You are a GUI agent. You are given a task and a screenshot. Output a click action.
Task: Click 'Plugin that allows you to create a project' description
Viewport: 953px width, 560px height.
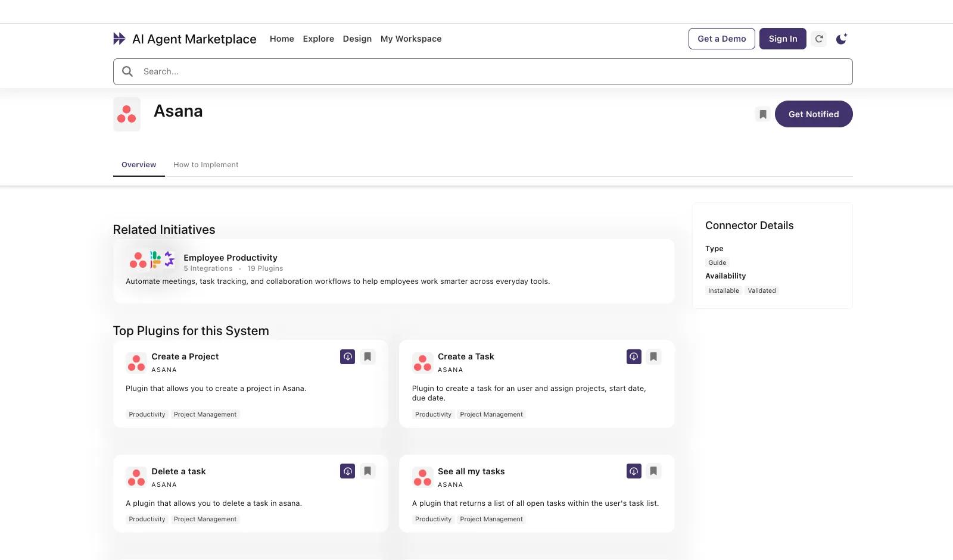click(x=216, y=389)
